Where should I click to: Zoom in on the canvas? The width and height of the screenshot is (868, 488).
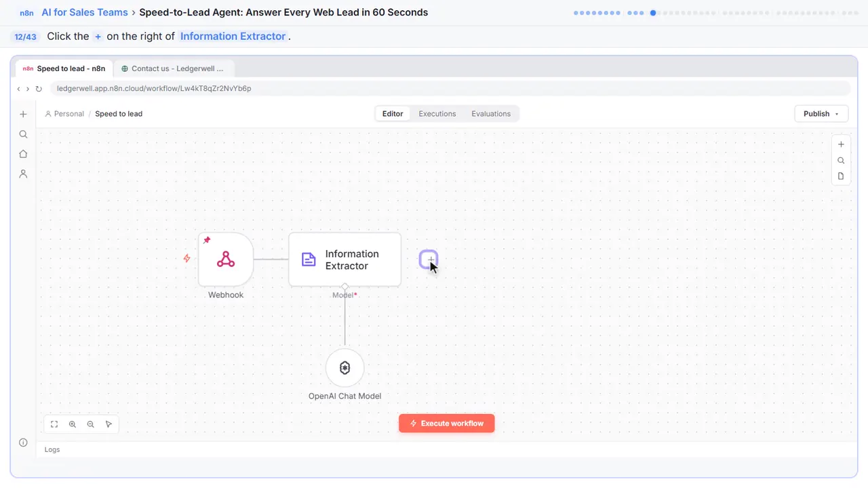click(x=73, y=424)
